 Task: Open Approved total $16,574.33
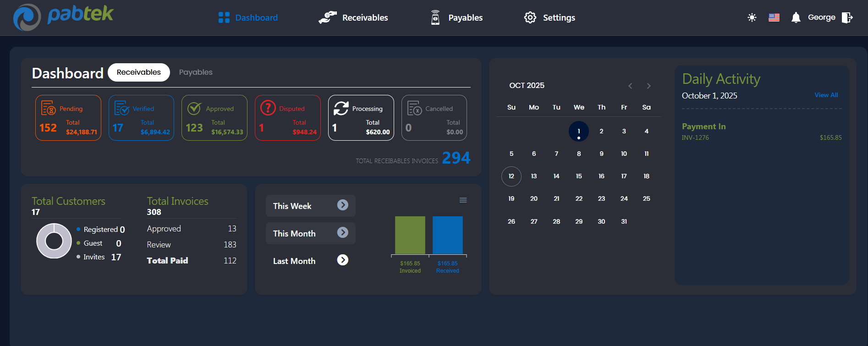227,132
